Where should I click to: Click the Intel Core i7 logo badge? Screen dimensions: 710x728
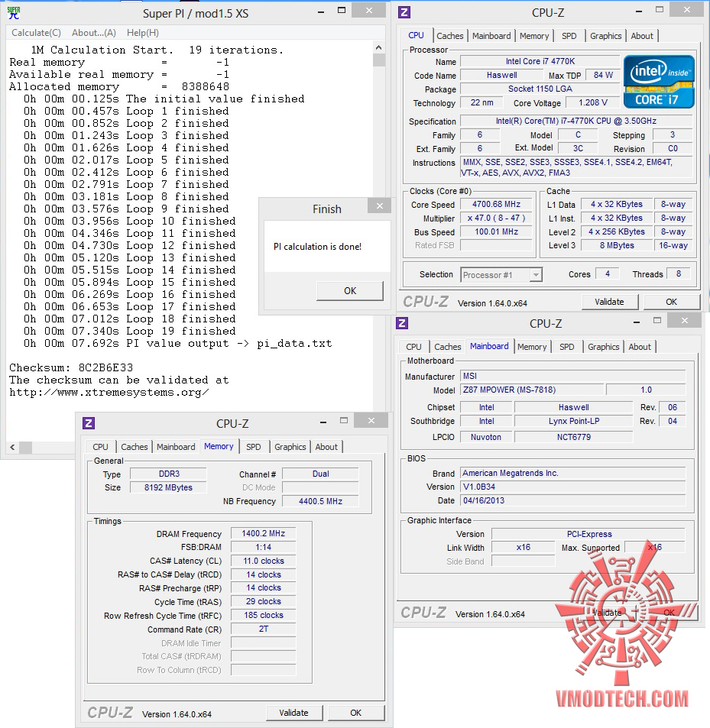[x=659, y=82]
